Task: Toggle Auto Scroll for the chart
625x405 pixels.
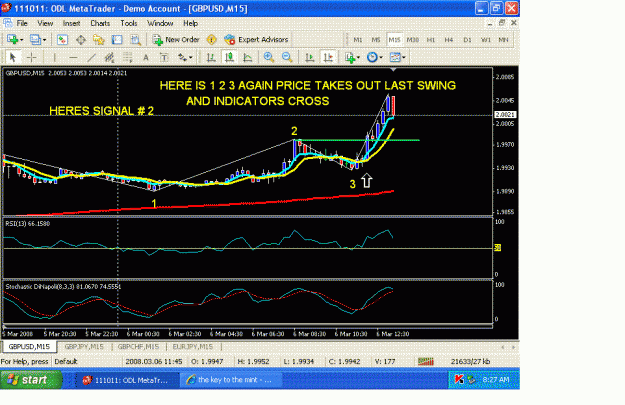Action: click(310, 57)
